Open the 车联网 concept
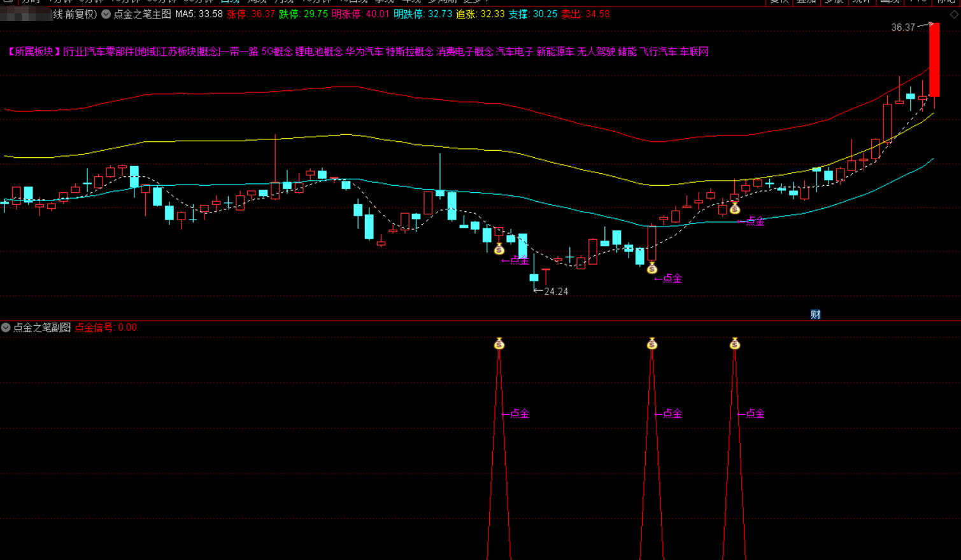This screenshot has height=560, width=961. (694, 52)
